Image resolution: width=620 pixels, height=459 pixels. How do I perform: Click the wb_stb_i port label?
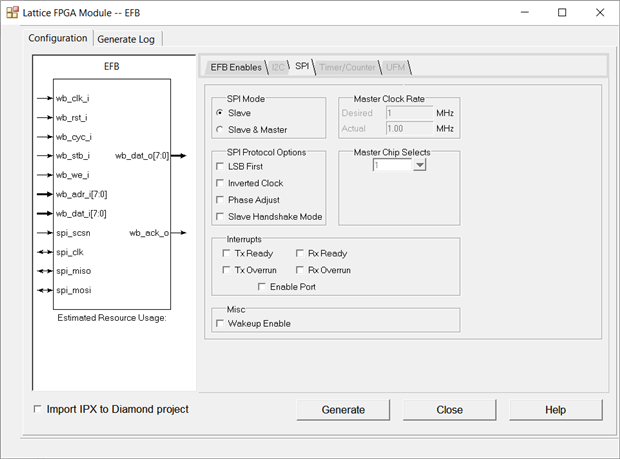[73, 156]
